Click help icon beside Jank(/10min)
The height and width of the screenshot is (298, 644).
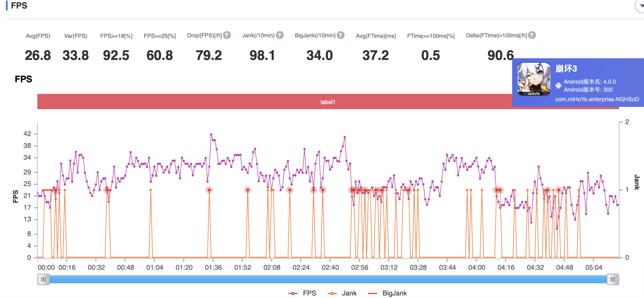[280, 35]
